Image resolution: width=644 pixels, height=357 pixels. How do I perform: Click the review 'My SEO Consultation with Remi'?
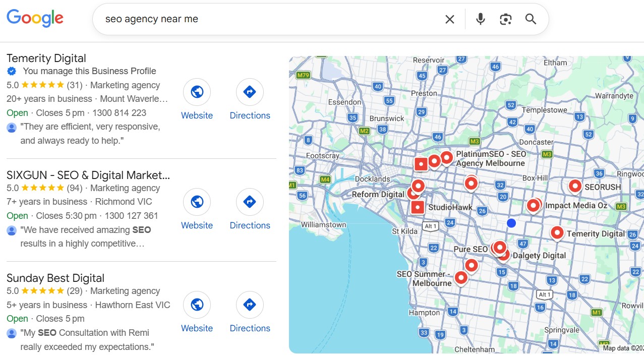pos(87,340)
